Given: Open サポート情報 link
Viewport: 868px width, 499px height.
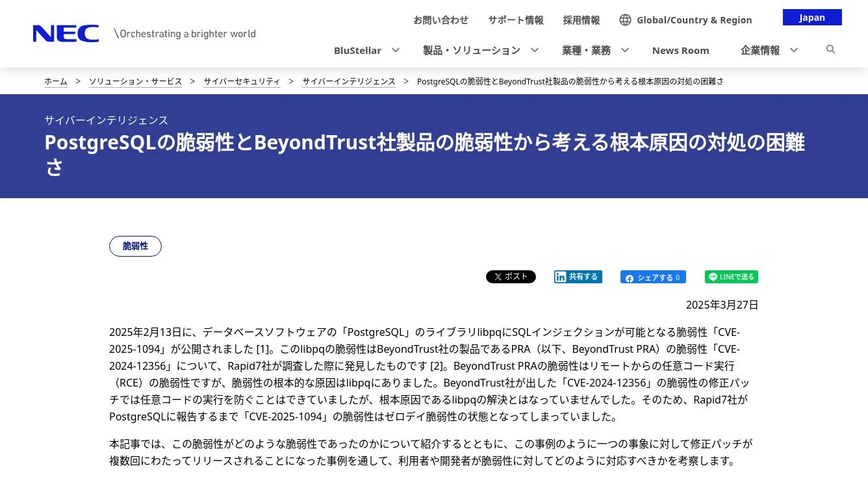Looking at the screenshot, I should (x=516, y=20).
